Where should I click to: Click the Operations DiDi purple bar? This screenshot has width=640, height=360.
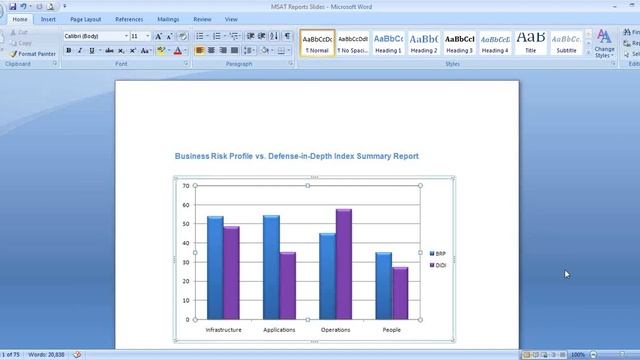coord(344,264)
